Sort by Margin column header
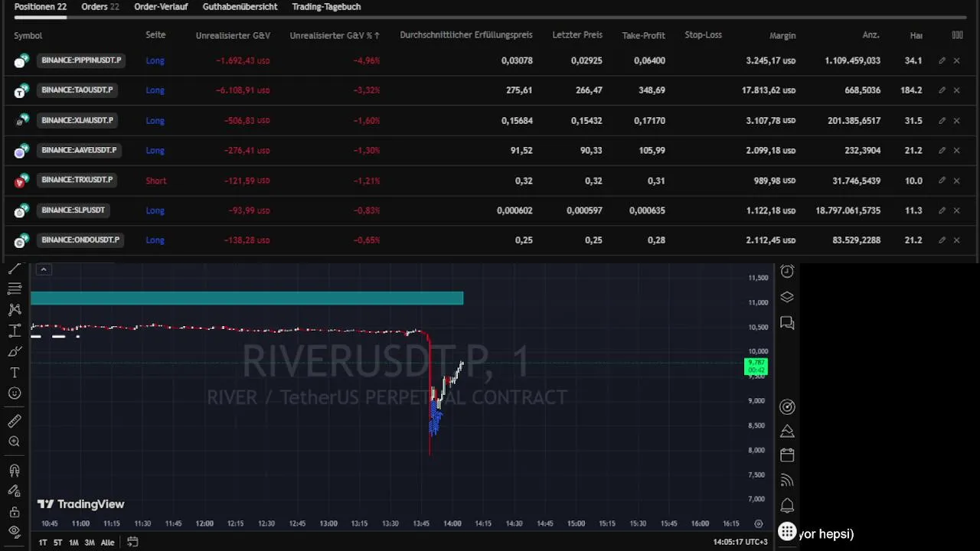 782,35
